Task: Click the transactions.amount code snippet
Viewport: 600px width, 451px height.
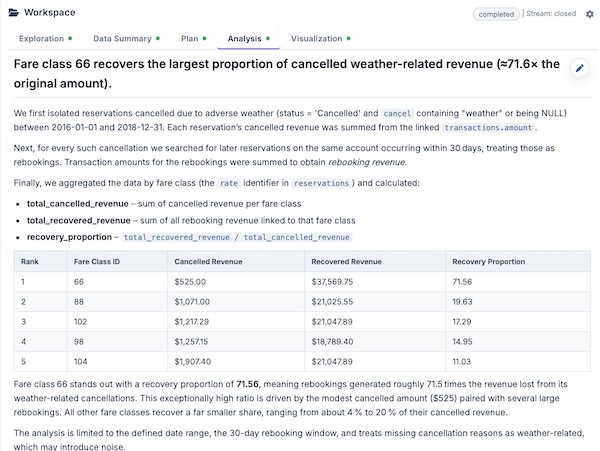Action: (488, 128)
